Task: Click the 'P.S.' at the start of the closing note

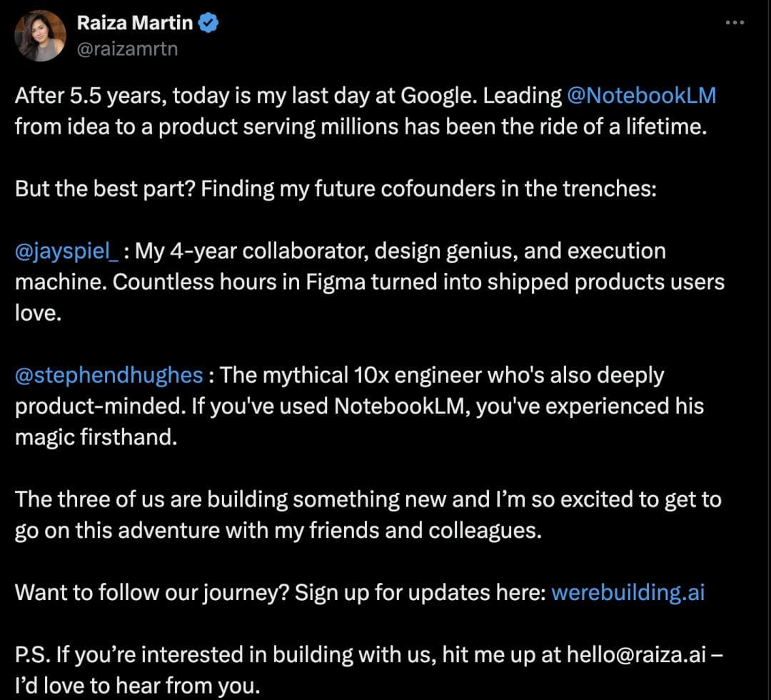Action: tap(32, 655)
